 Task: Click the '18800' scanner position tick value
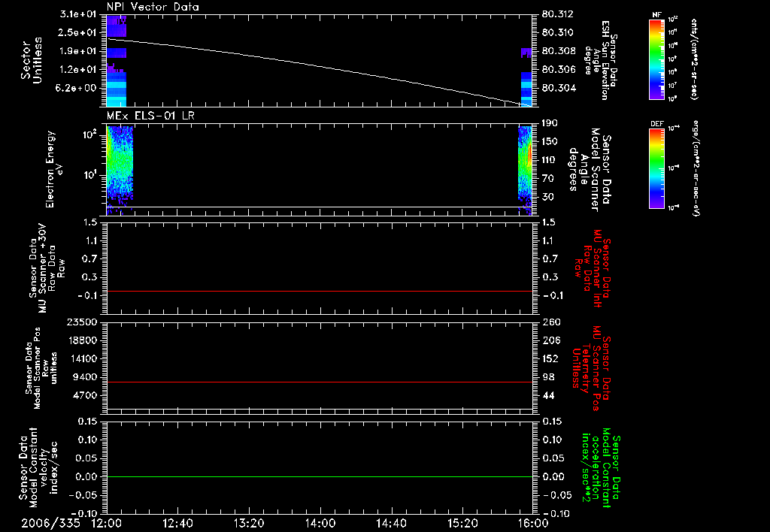pos(81,340)
